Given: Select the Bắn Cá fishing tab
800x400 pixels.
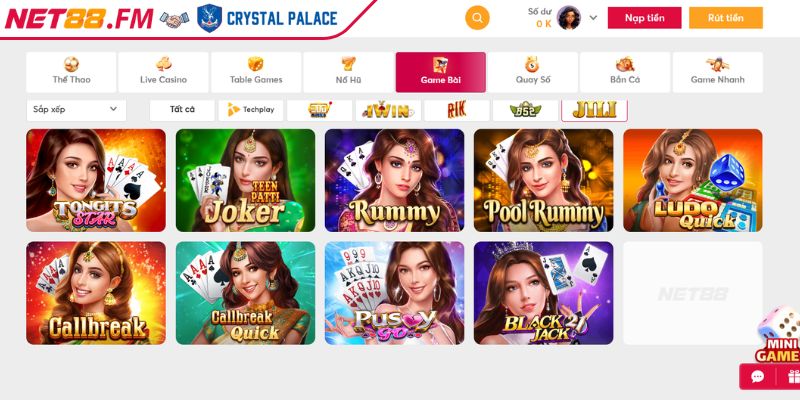Looking at the screenshot, I should (625, 72).
